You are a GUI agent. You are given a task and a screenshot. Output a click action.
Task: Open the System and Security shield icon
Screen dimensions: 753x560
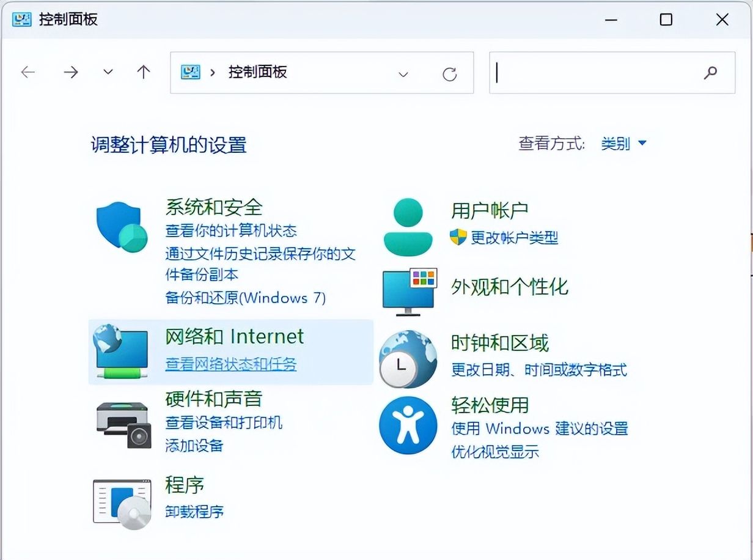tap(122, 227)
